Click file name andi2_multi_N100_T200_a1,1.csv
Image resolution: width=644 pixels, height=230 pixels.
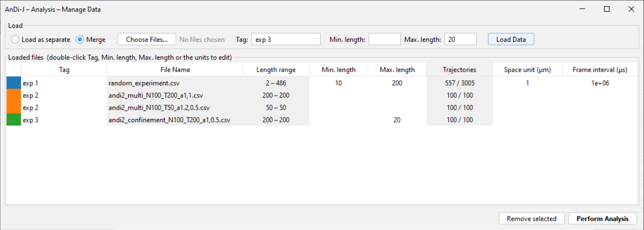156,95
